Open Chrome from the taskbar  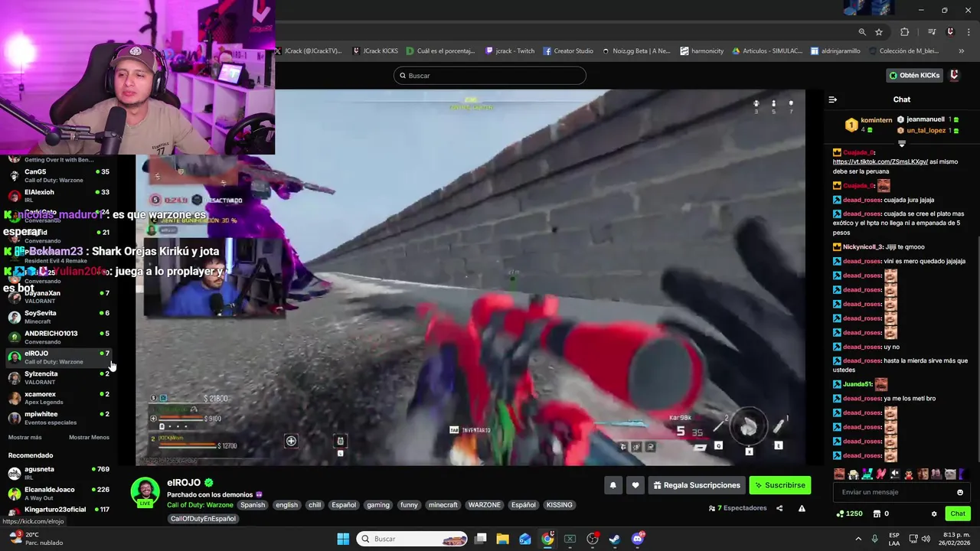pos(547,539)
